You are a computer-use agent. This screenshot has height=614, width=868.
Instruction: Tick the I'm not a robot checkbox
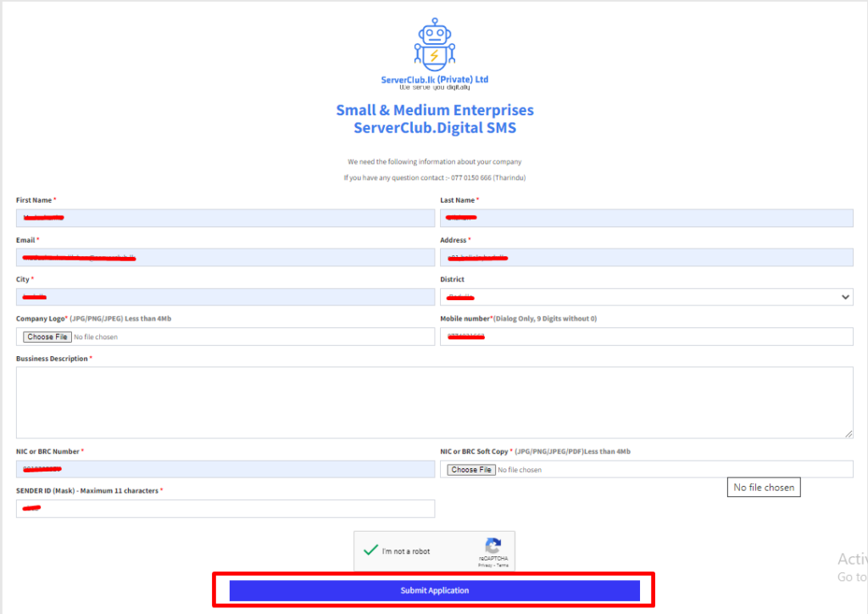pos(370,550)
